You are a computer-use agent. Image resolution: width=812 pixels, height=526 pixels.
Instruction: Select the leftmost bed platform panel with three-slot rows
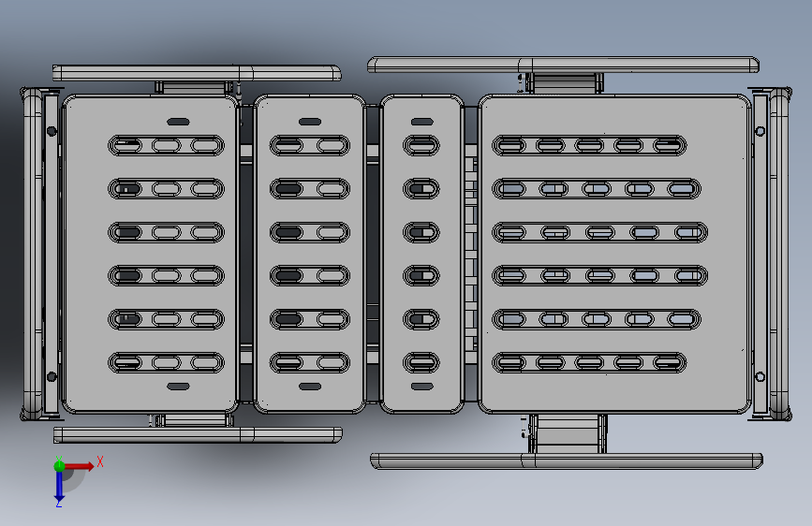pyautogui.click(x=150, y=254)
